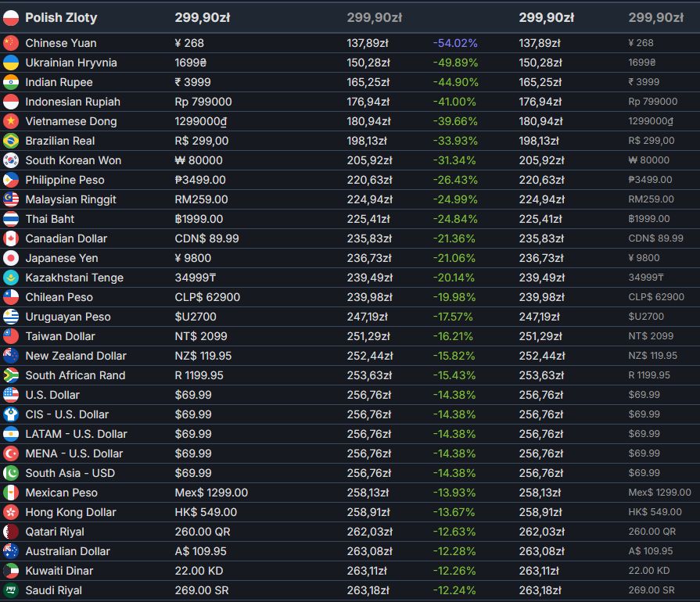700x602 pixels.
Task: Click the Japanese Yen flag icon
Action: click(x=11, y=258)
